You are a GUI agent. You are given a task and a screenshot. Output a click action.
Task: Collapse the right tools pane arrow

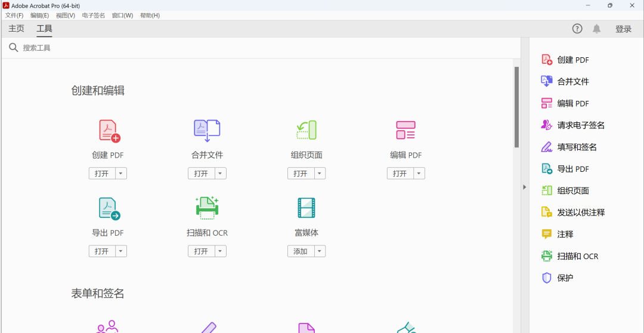[x=525, y=187]
